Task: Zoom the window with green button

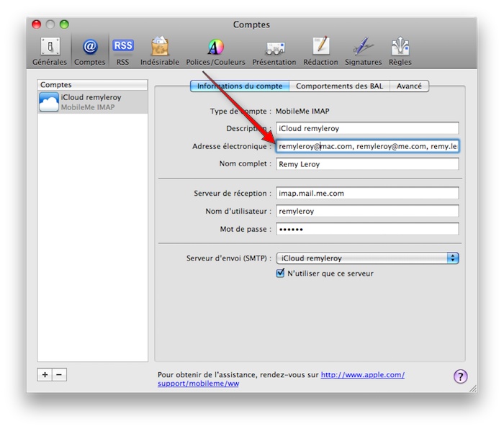Action: click(64, 24)
